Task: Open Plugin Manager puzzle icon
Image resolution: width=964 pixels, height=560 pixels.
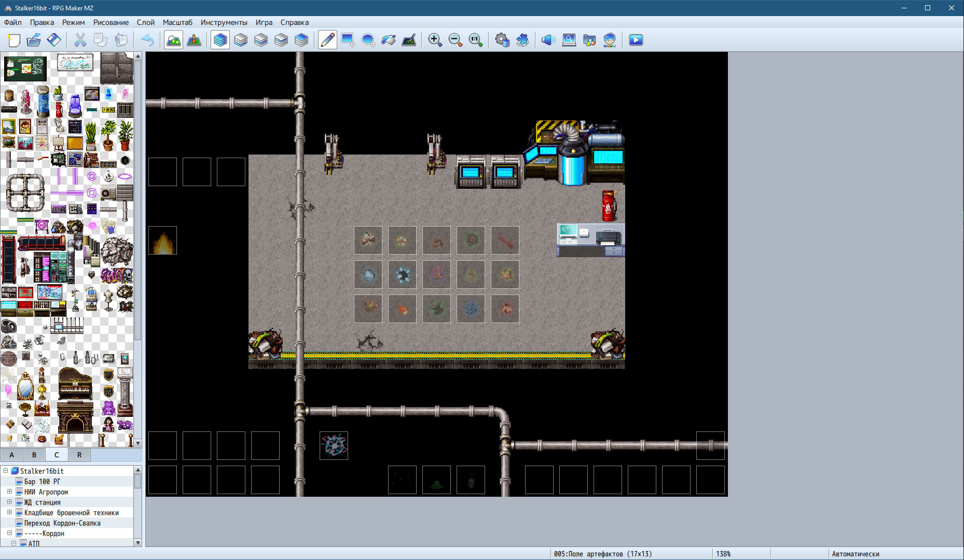Action: [x=522, y=40]
